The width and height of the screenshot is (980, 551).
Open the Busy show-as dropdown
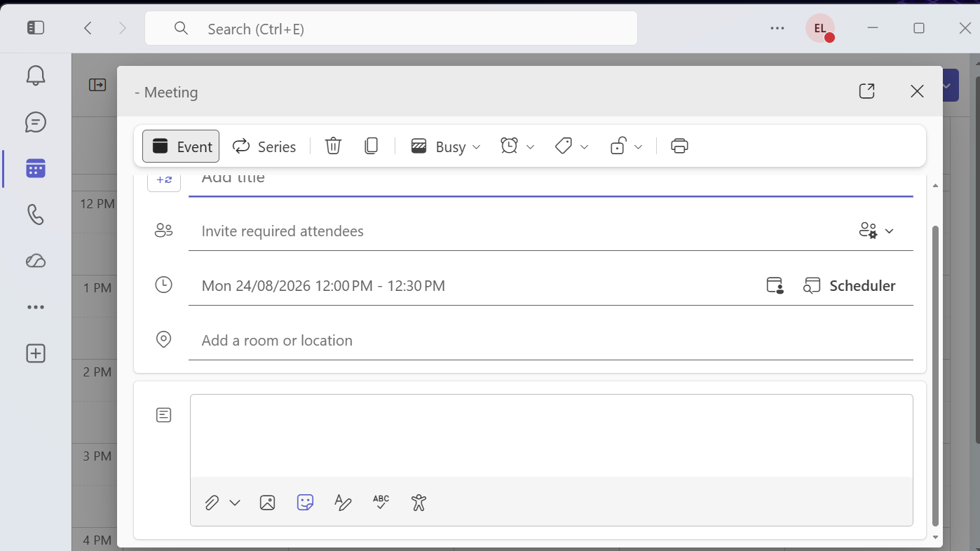446,146
